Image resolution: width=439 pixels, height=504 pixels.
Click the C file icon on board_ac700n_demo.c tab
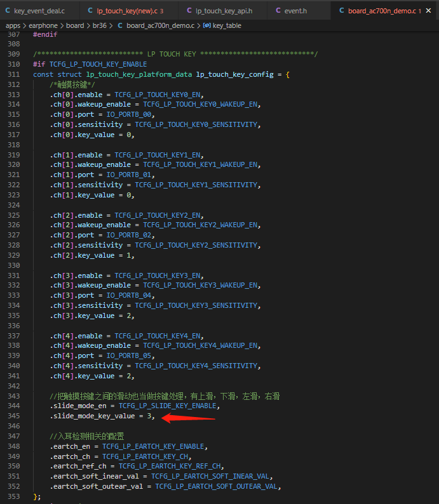[x=342, y=11]
